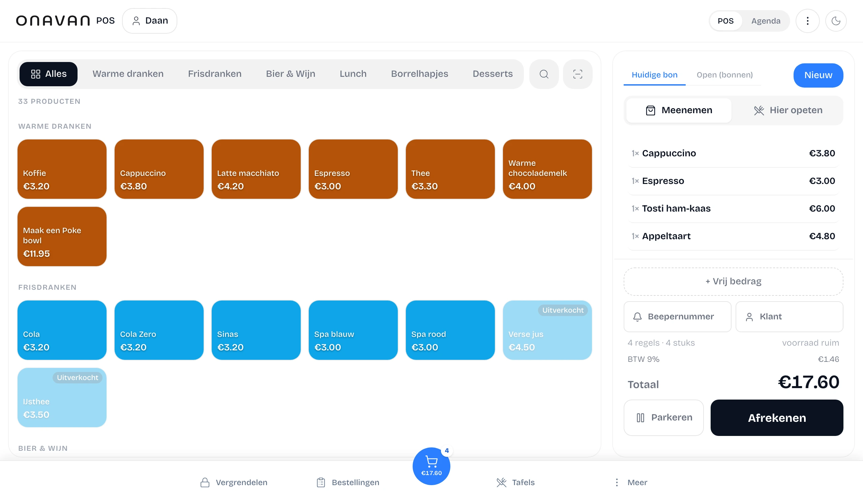The image size is (863, 504).
Task: Open the Open (bonnen) tab
Action: pyautogui.click(x=724, y=75)
